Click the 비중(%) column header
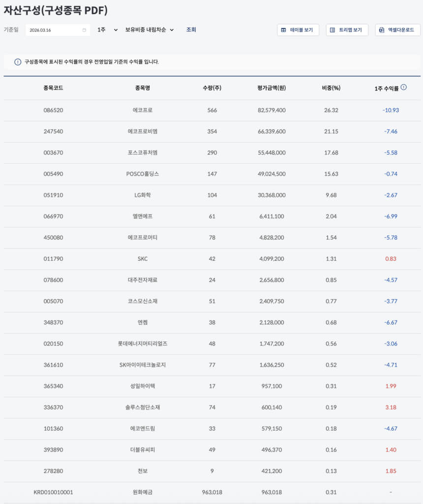Image resolution: width=423 pixels, height=504 pixels. click(331, 88)
